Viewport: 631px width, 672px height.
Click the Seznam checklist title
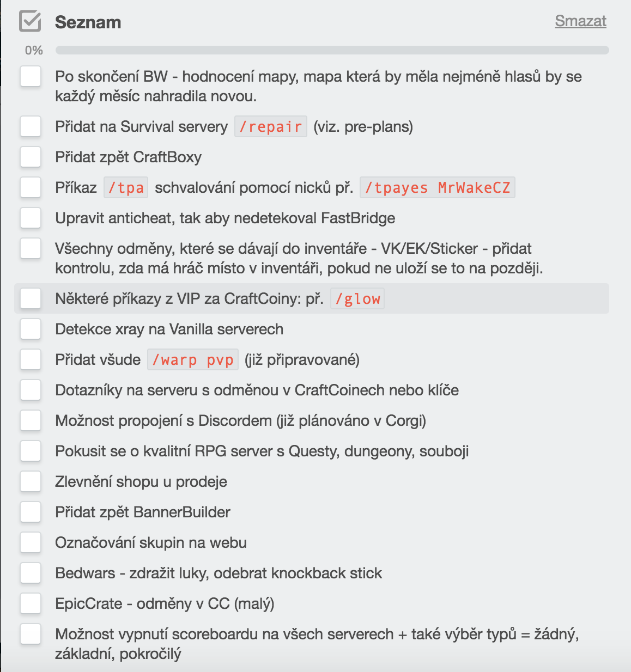(x=88, y=22)
